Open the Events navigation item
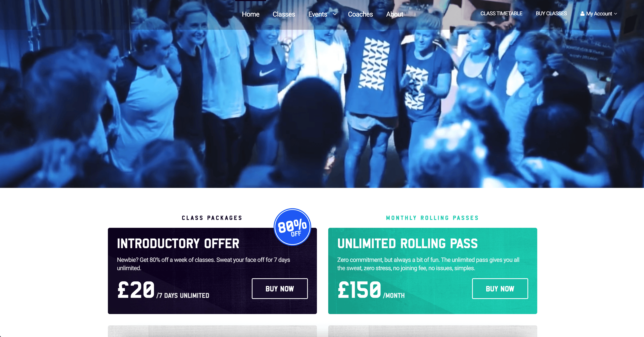The width and height of the screenshot is (644, 337). click(x=317, y=14)
